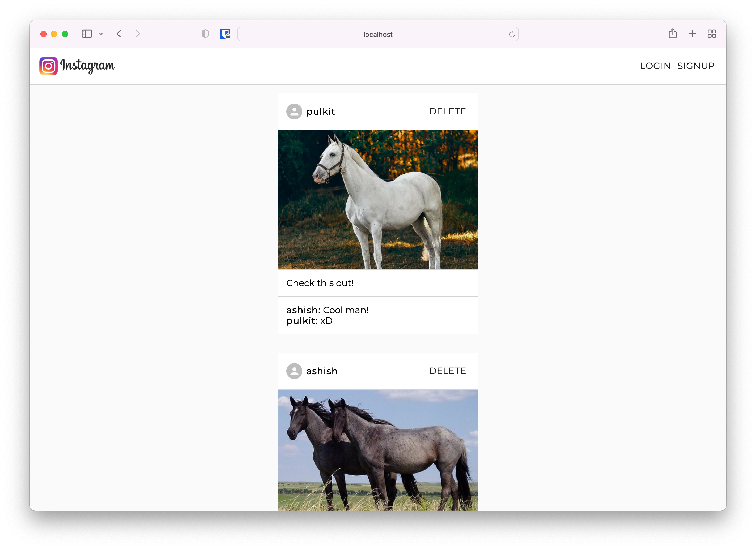This screenshot has height=550, width=756.
Task: Click the username pulkit in post header
Action: point(320,111)
